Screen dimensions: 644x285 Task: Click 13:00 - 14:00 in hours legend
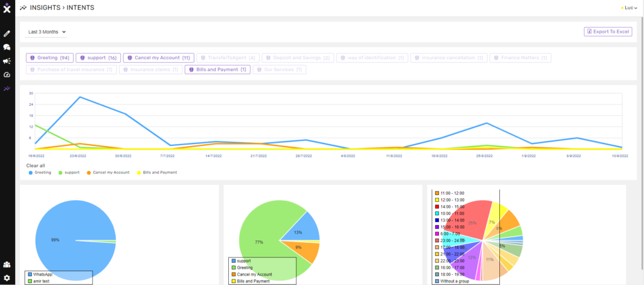(x=449, y=220)
